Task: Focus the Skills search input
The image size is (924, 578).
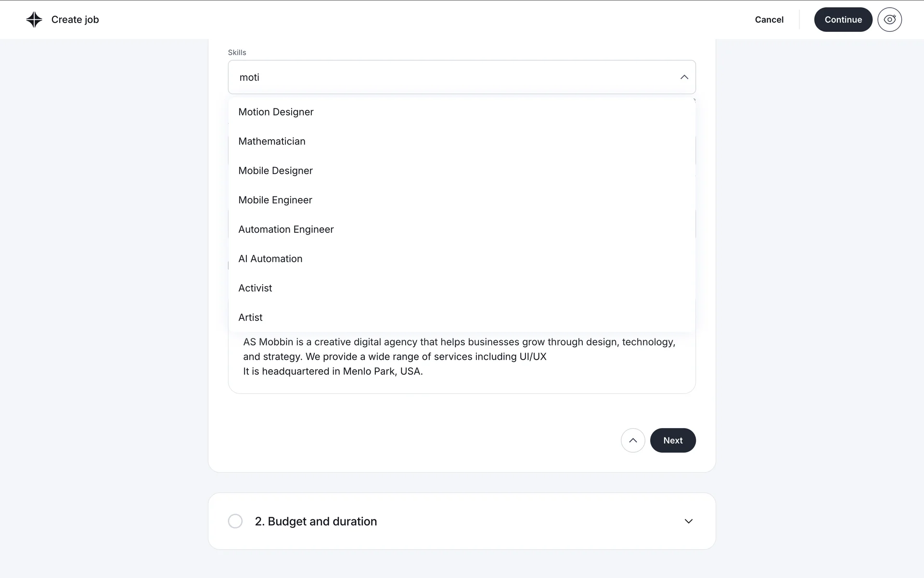Action: pyautogui.click(x=452, y=77)
